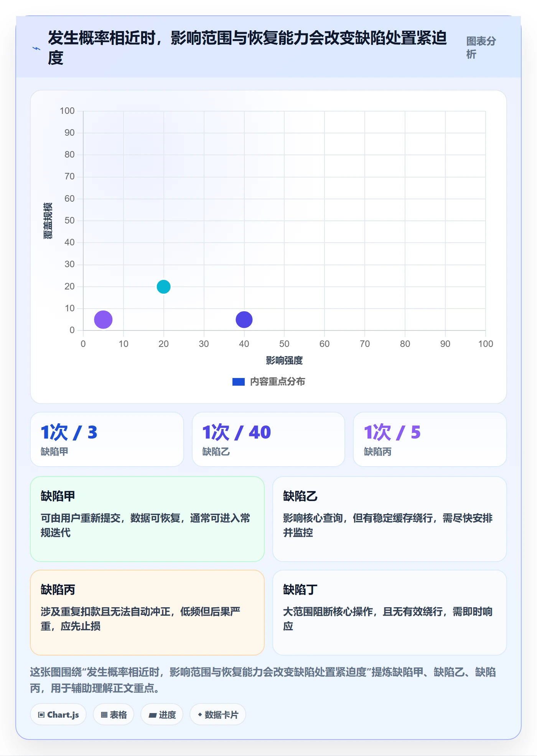Click the diamond icon in the 数据卡片 tag
The width and height of the screenshot is (537, 756).
(200, 715)
